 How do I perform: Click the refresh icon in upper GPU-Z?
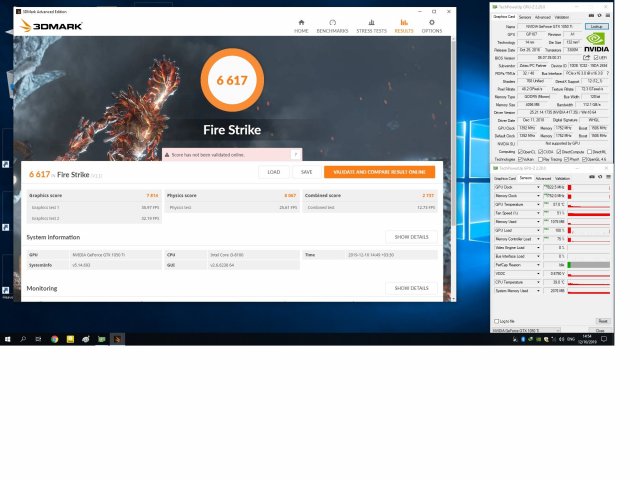point(600,16)
